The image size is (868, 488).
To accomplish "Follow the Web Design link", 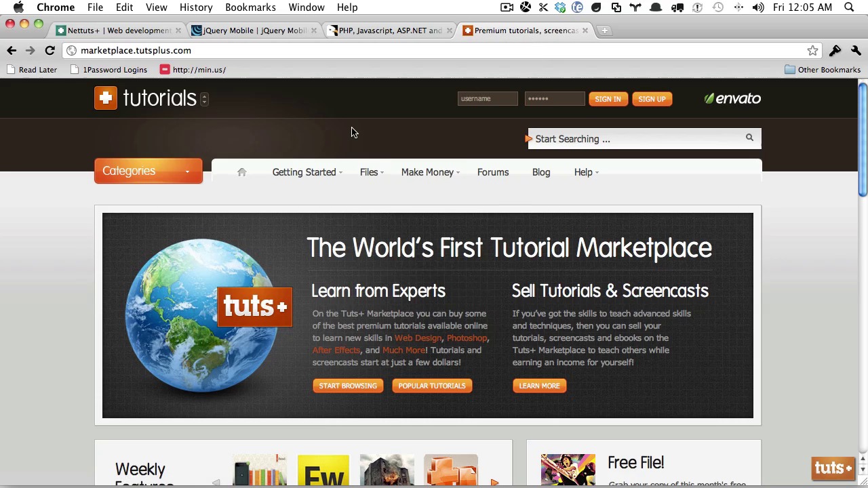I will tap(418, 338).
